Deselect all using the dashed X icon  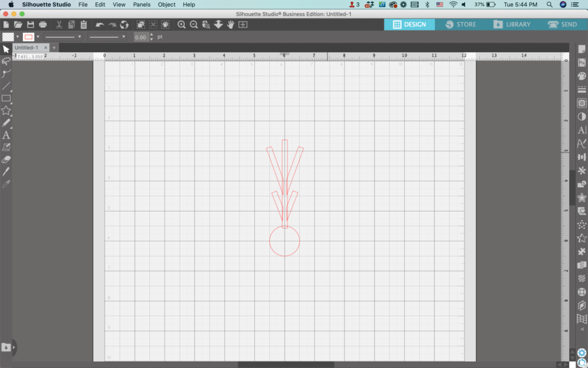pyautogui.click(x=153, y=25)
